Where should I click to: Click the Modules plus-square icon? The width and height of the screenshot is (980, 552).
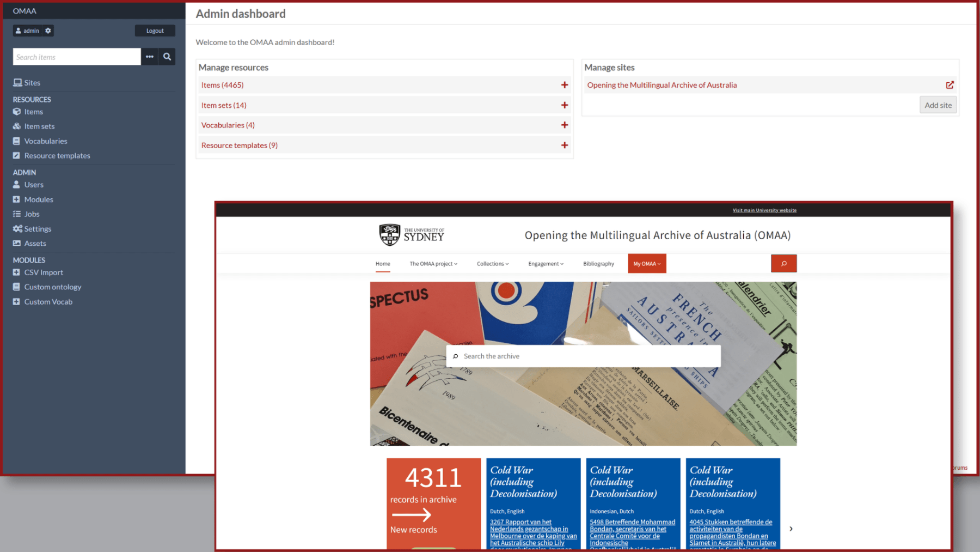tap(16, 199)
